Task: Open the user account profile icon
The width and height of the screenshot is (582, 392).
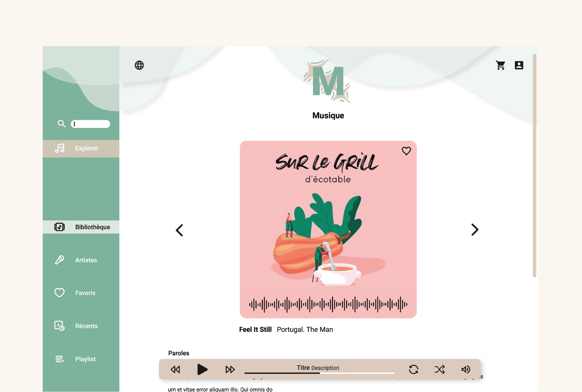Action: 519,65
